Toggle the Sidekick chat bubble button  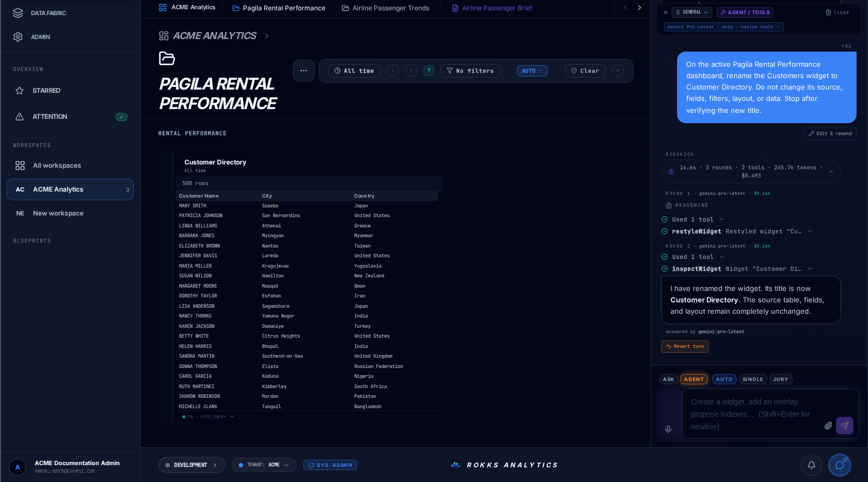click(x=840, y=465)
